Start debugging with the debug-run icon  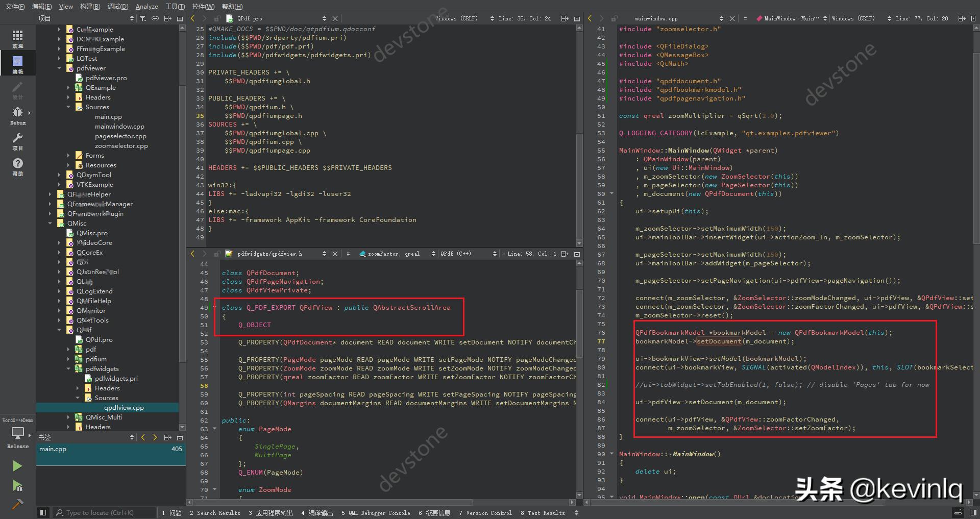(x=18, y=486)
